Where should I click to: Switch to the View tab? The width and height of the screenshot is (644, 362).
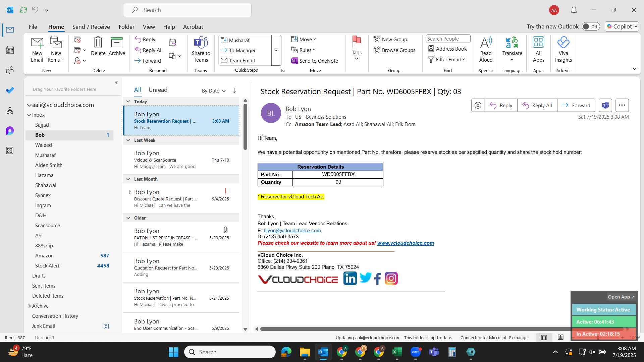[149, 27]
